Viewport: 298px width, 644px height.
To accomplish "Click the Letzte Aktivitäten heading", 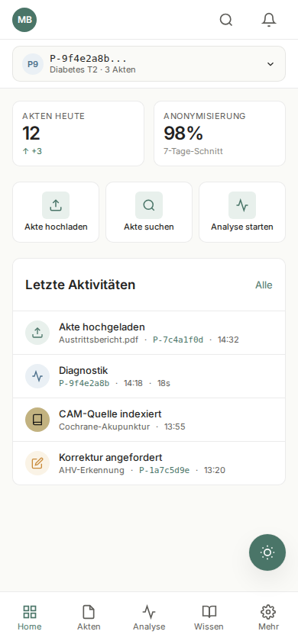I will 80,285.
